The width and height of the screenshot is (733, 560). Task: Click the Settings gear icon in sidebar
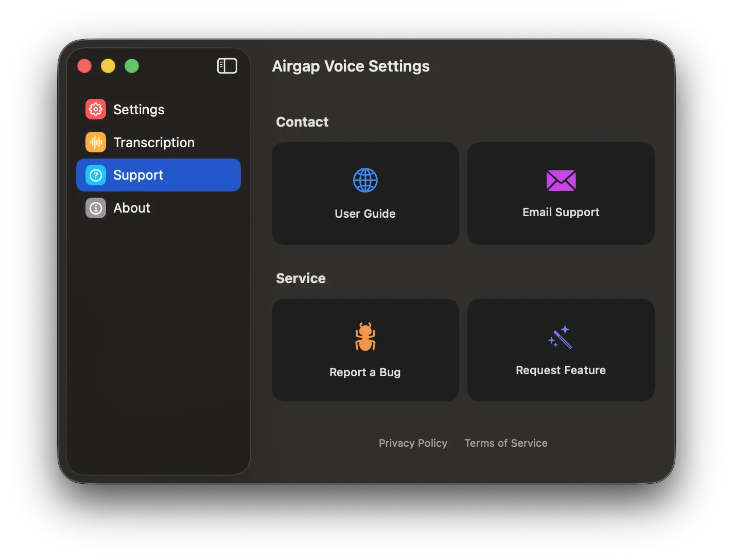pos(95,109)
